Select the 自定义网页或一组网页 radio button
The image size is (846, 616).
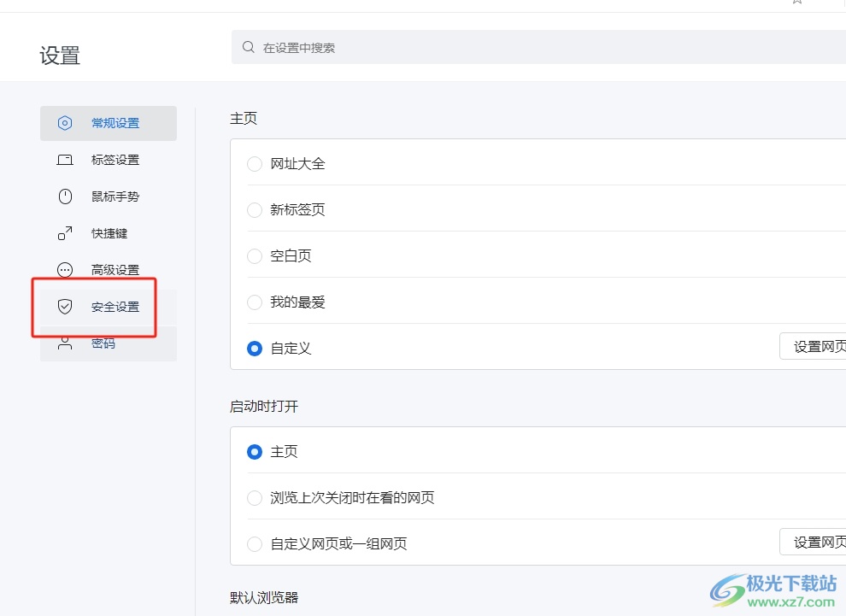pos(255,543)
